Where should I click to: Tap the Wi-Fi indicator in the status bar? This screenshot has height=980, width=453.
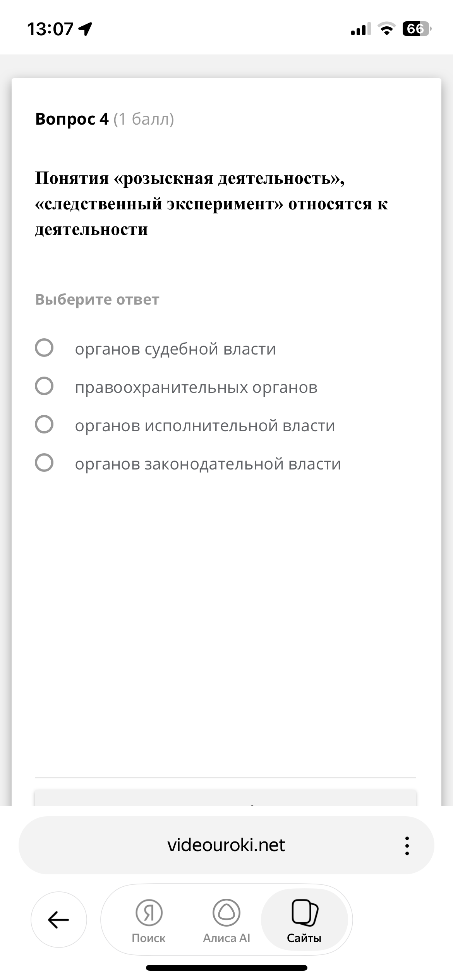click(x=388, y=28)
